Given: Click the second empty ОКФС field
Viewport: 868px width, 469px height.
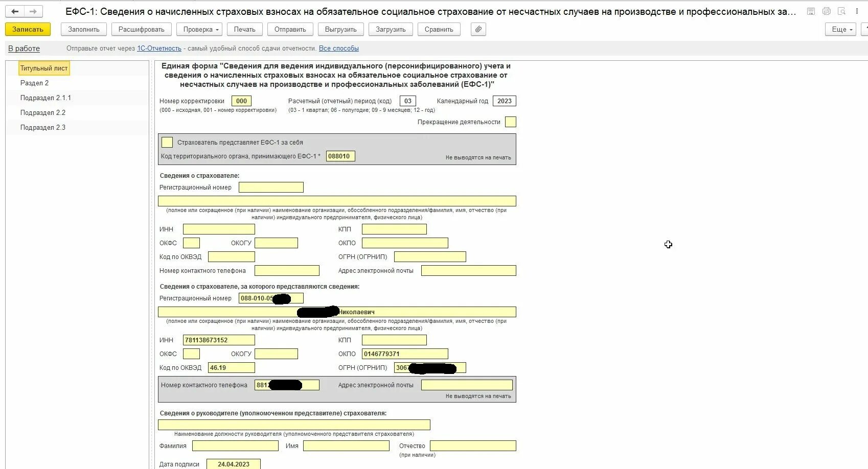Looking at the screenshot, I should [191, 354].
